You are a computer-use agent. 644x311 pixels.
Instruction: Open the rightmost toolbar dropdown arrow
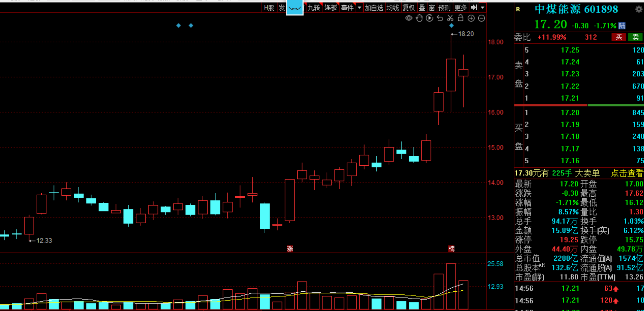[x=482, y=7]
